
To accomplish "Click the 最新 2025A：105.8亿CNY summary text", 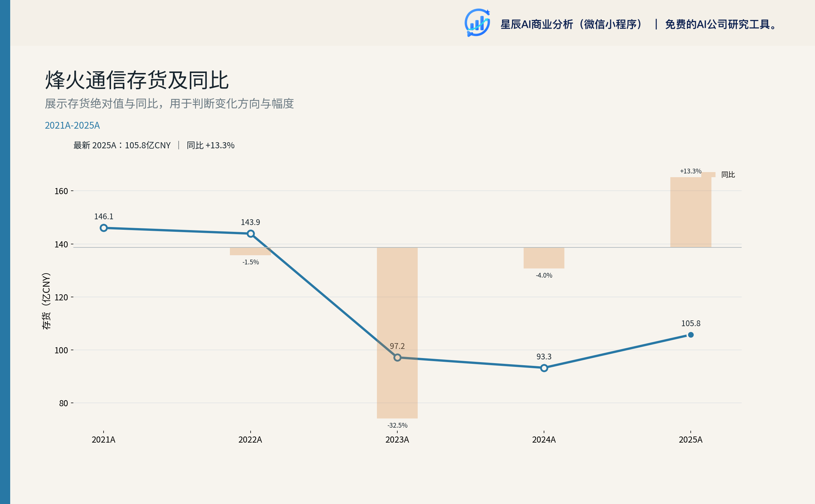I will click(122, 145).
